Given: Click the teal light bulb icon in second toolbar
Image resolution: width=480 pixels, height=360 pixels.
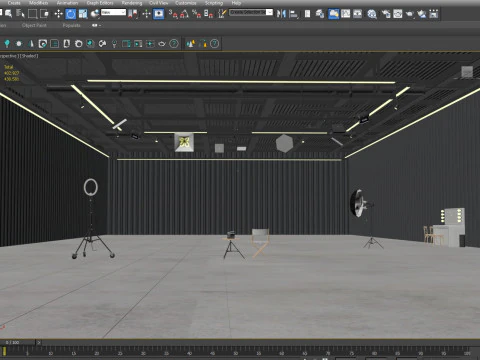Looking at the screenshot, I should tap(7, 44).
